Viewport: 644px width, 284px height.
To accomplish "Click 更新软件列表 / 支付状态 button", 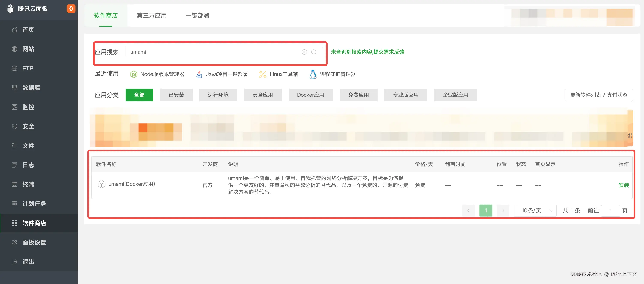I will coord(599,95).
